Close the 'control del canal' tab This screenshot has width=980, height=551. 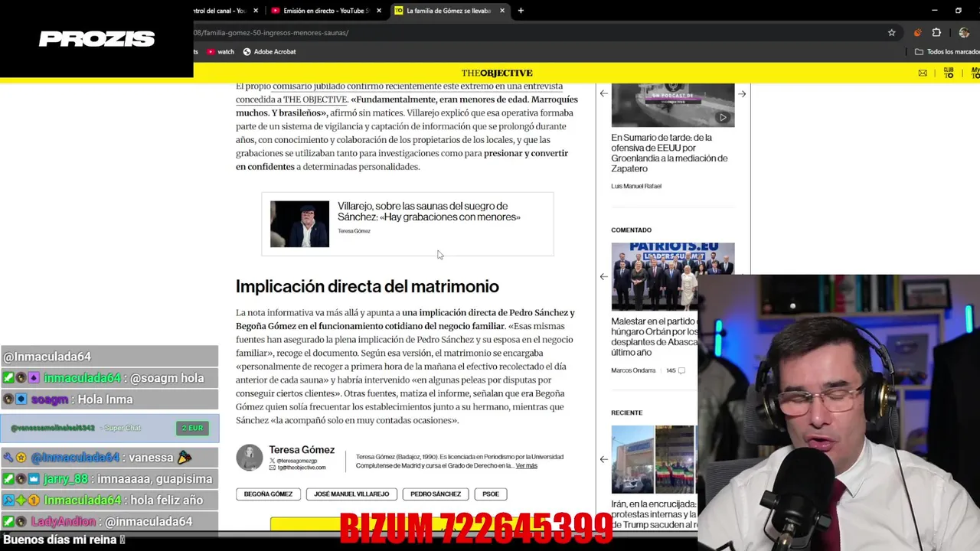(x=256, y=11)
